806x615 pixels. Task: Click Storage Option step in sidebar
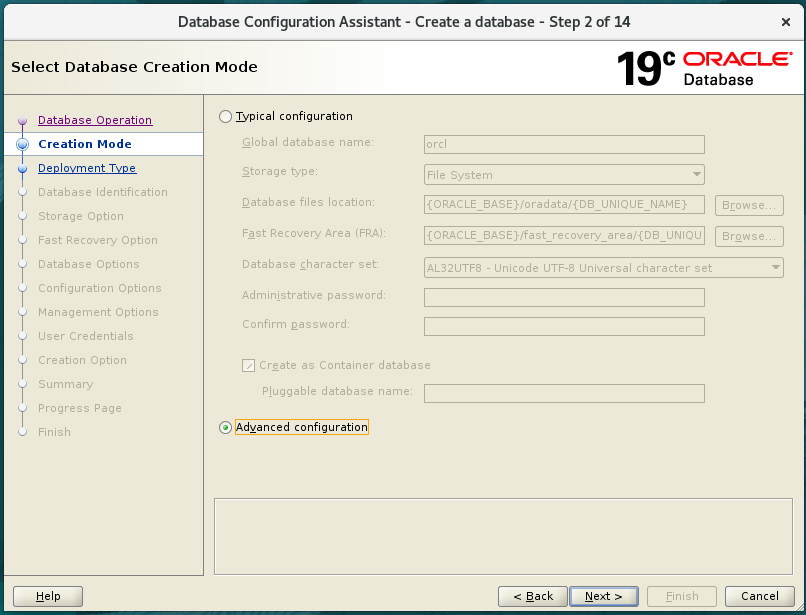81,216
